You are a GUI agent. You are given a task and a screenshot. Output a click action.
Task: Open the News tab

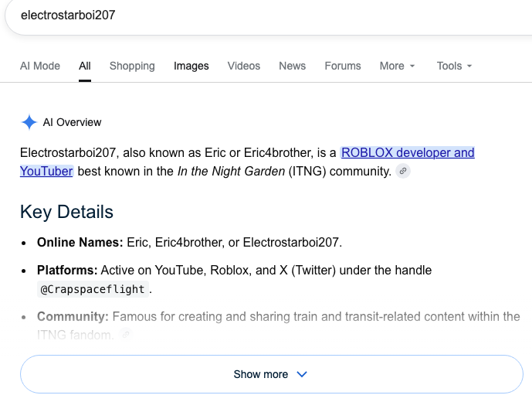click(x=292, y=66)
